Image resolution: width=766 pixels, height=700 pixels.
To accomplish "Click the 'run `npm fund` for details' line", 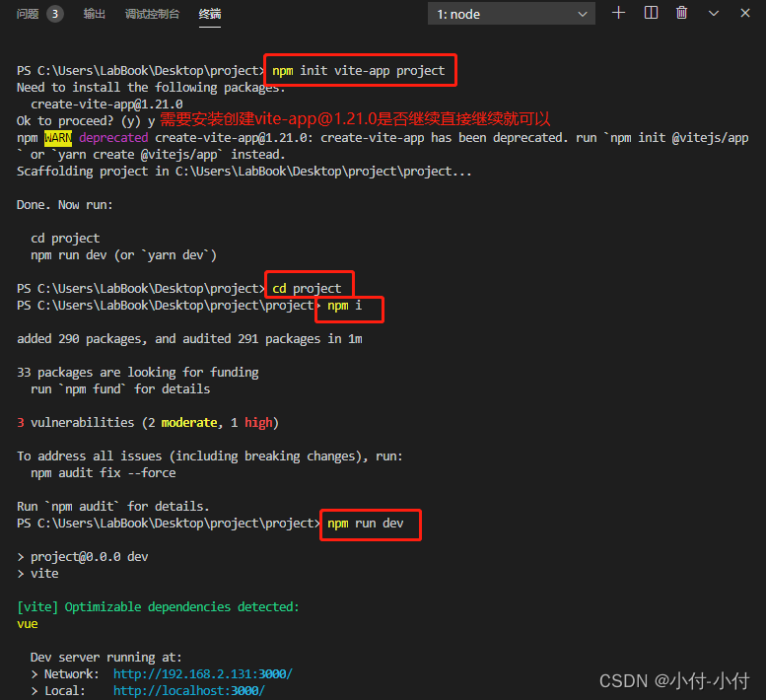I will click(x=120, y=388).
